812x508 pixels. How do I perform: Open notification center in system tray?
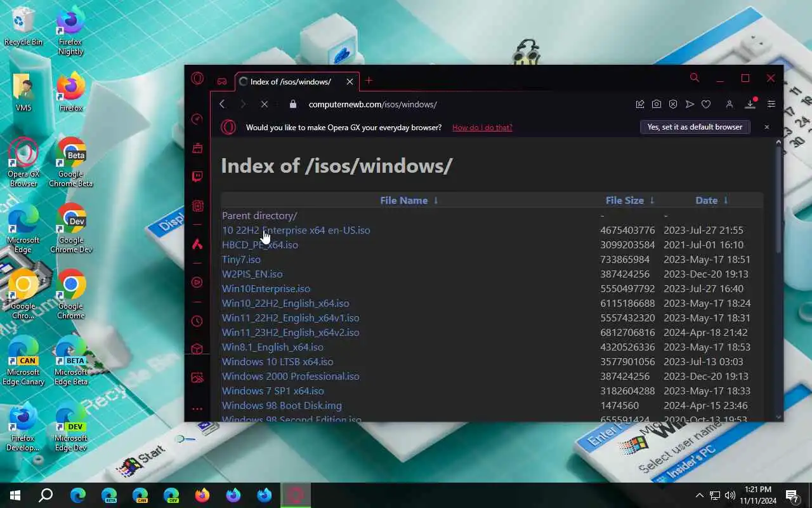tap(792, 495)
